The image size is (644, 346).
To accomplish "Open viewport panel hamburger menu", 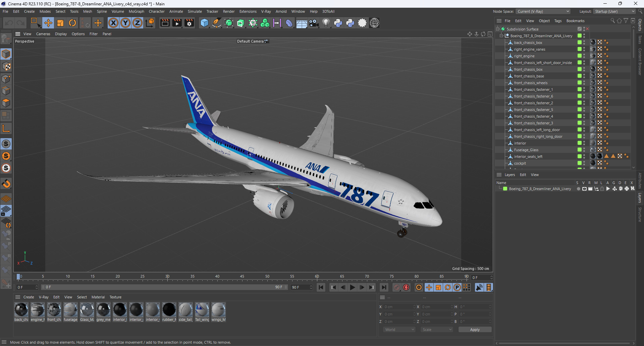I will [x=18, y=34].
